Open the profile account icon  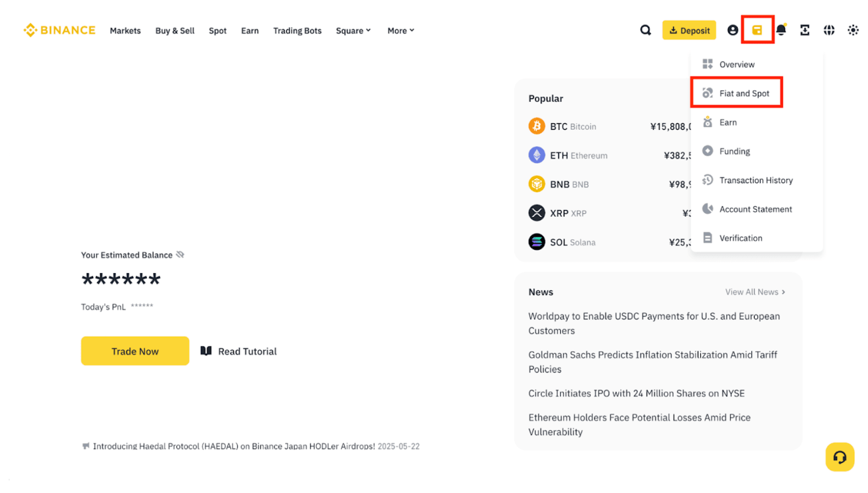(732, 30)
